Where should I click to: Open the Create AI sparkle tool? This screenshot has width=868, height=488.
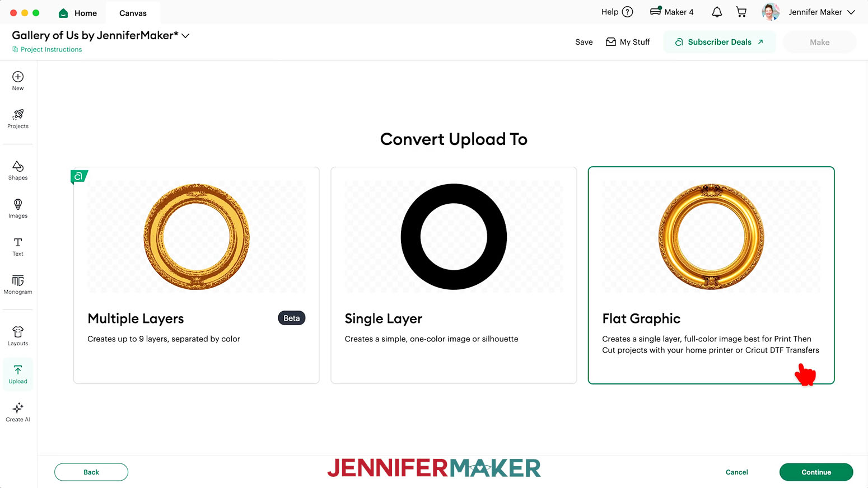(18, 408)
